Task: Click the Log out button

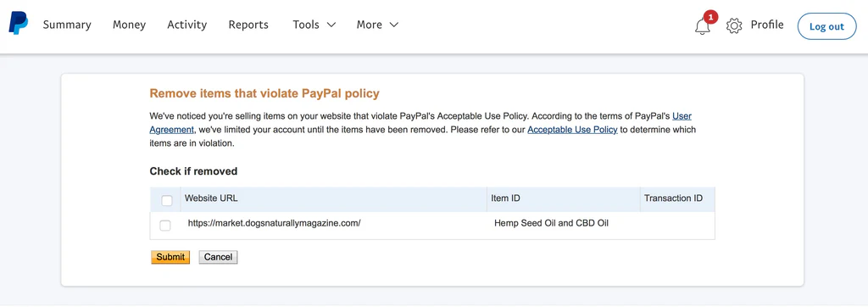Action: click(826, 26)
